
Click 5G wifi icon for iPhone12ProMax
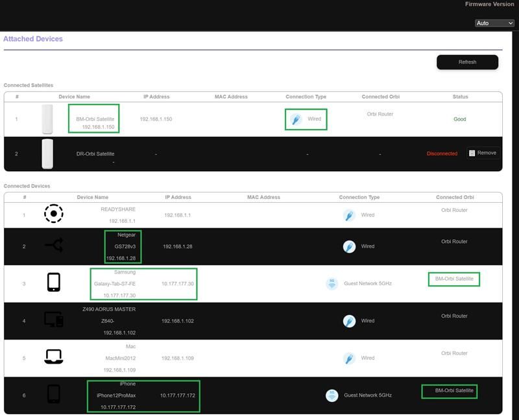click(332, 395)
